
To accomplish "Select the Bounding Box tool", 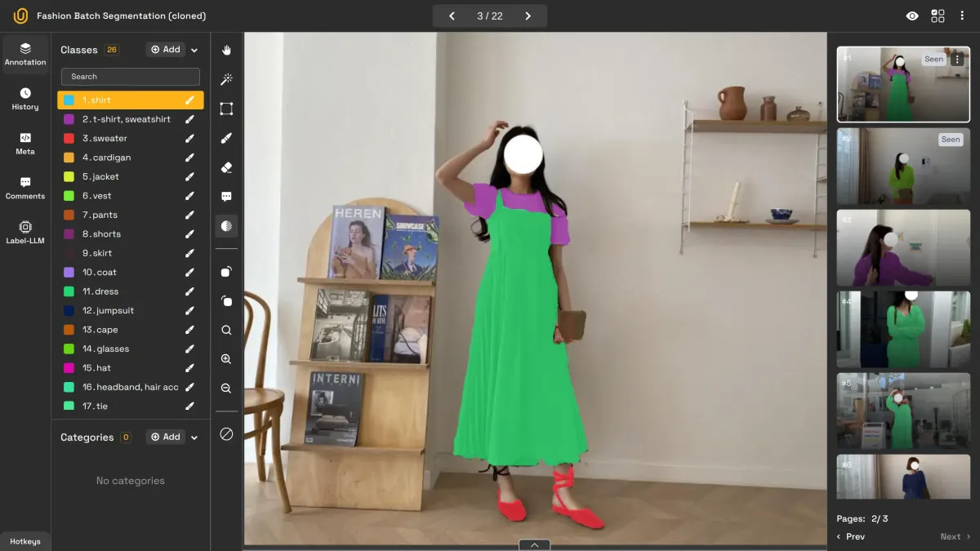I will 226,109.
